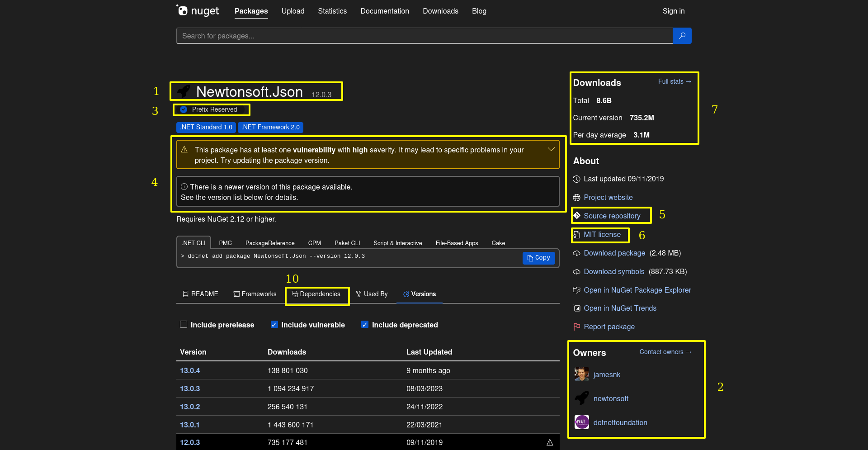Click the NuGet logo in header
The height and width of the screenshot is (450, 868).
(x=198, y=10)
